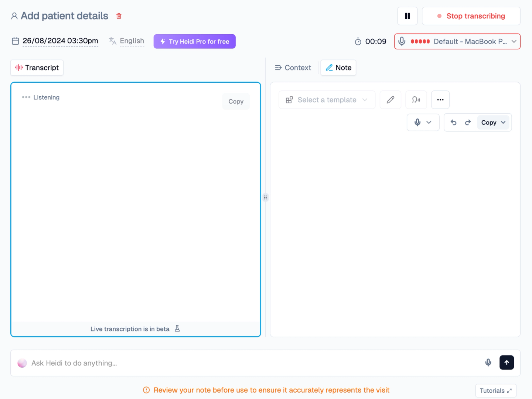Open the three-dots more options menu
This screenshot has width=532, height=399.
coord(440,100)
